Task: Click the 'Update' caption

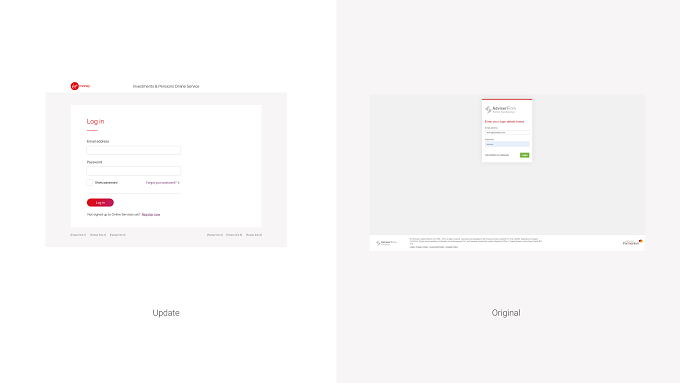Action: point(166,313)
